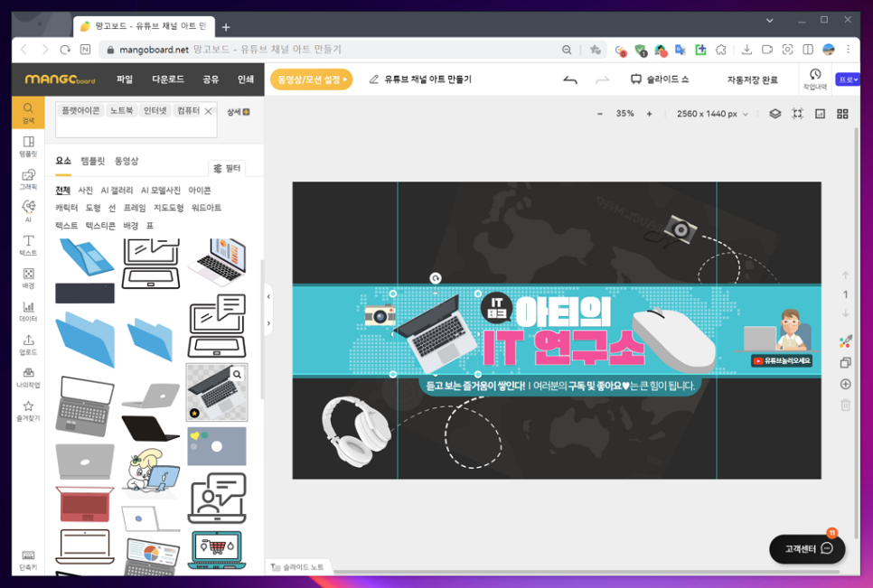Image resolution: width=873 pixels, height=588 pixels.
Task: Open 작업내역 work history
Action: tap(815, 79)
